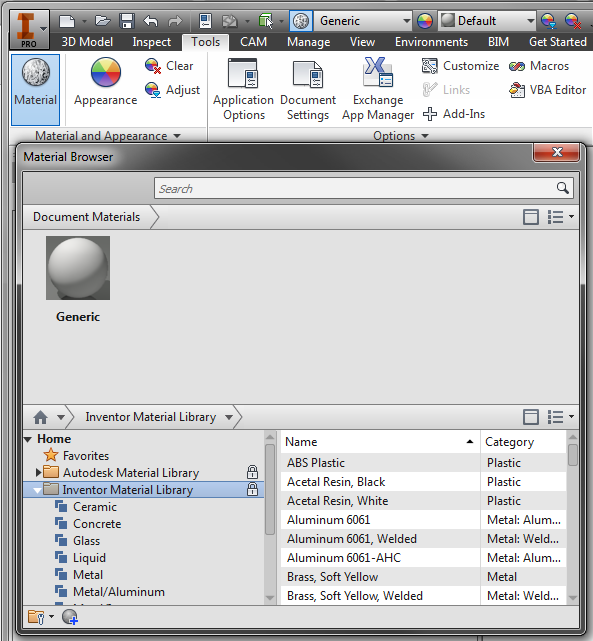
Task: Switch to the BIM tab
Action: click(498, 42)
